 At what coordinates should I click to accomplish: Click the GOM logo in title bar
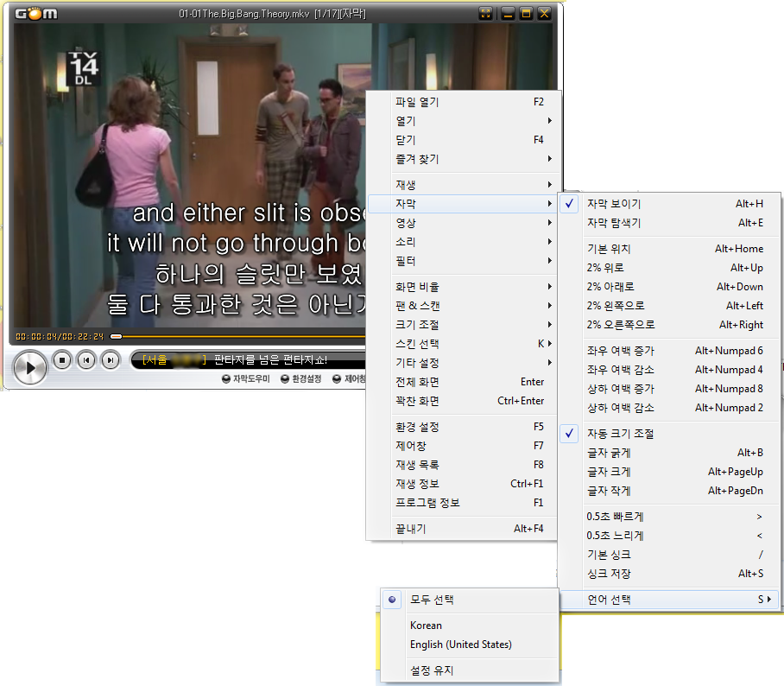tap(36, 14)
